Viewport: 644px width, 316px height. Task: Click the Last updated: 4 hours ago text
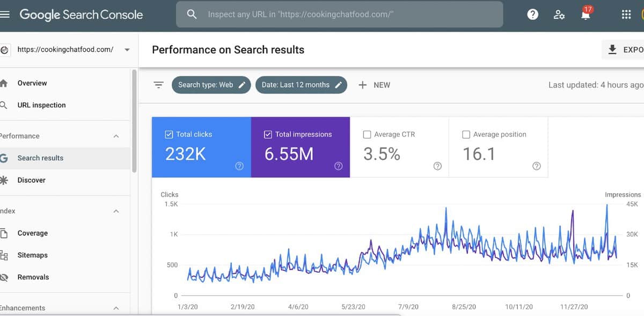pos(596,85)
